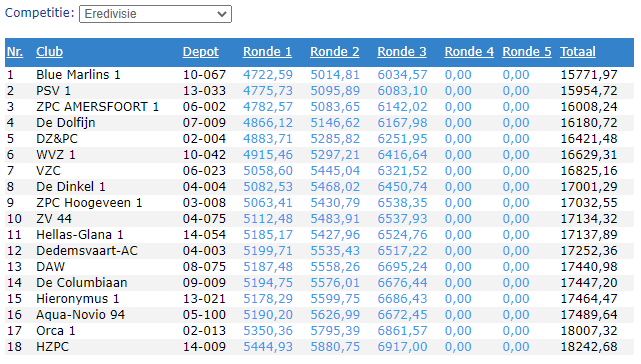Image resolution: width=641 pixels, height=364 pixels.
Task: Sort table by Nr. column header
Action: tap(15, 52)
